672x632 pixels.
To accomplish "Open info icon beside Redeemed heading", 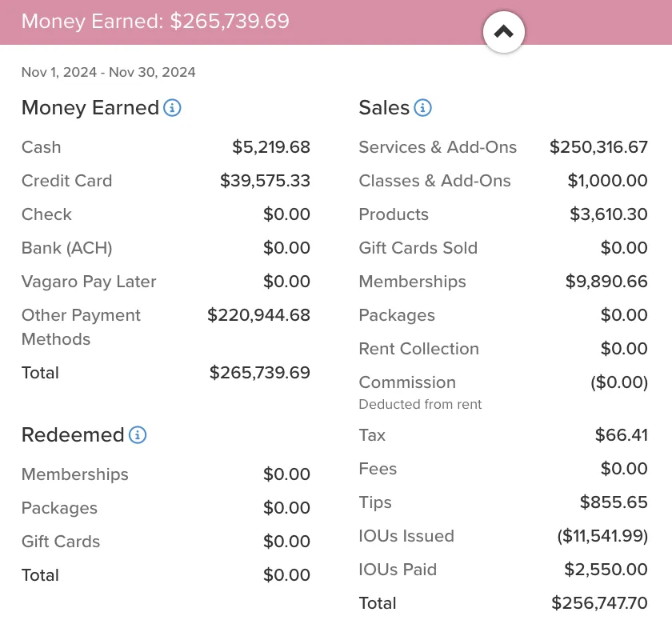I will coord(138,435).
